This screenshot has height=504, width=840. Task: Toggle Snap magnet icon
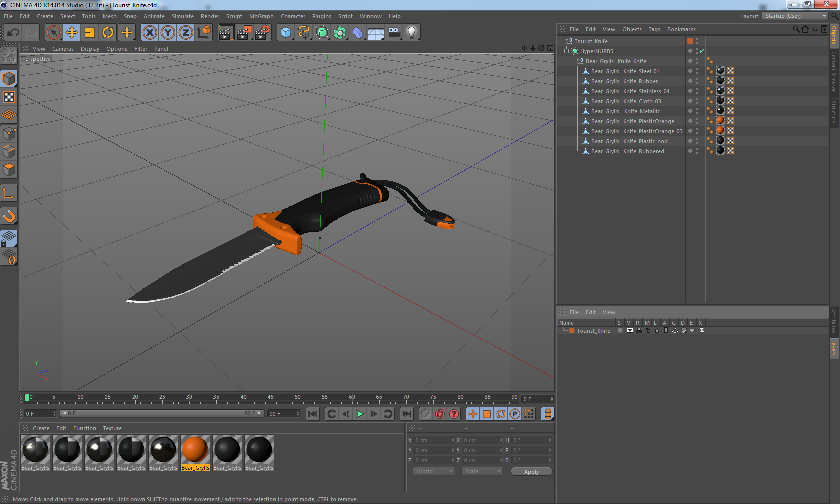tap(9, 216)
